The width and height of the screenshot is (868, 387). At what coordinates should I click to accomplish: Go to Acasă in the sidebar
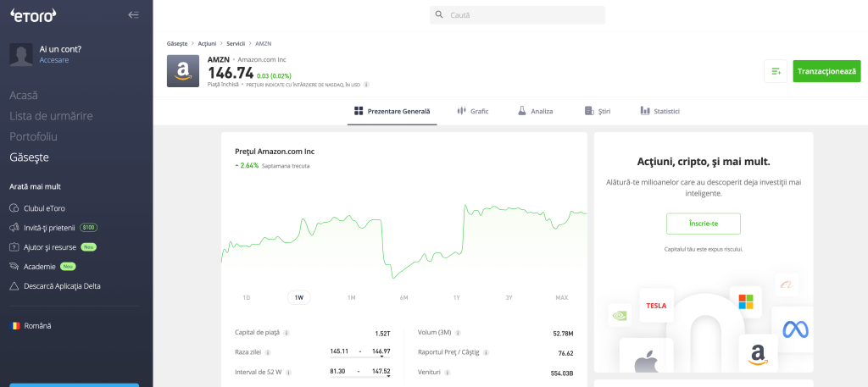click(24, 95)
